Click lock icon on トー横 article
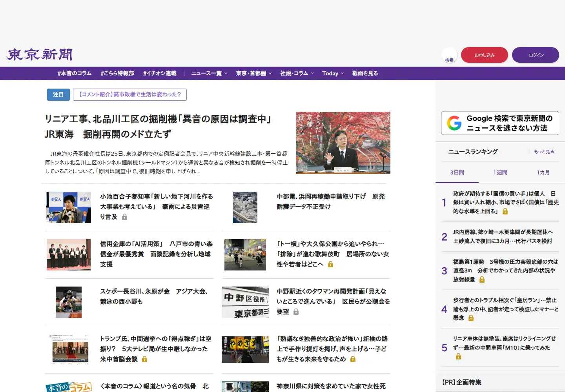Viewport: 565px width, 392px height. coord(330,264)
